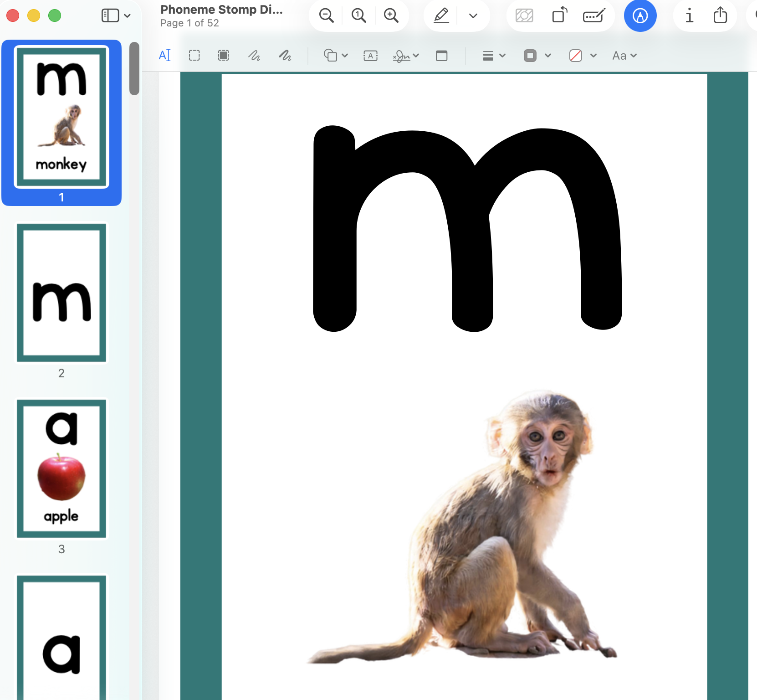Click the green window zoom button
This screenshot has height=700, width=757.
click(55, 15)
